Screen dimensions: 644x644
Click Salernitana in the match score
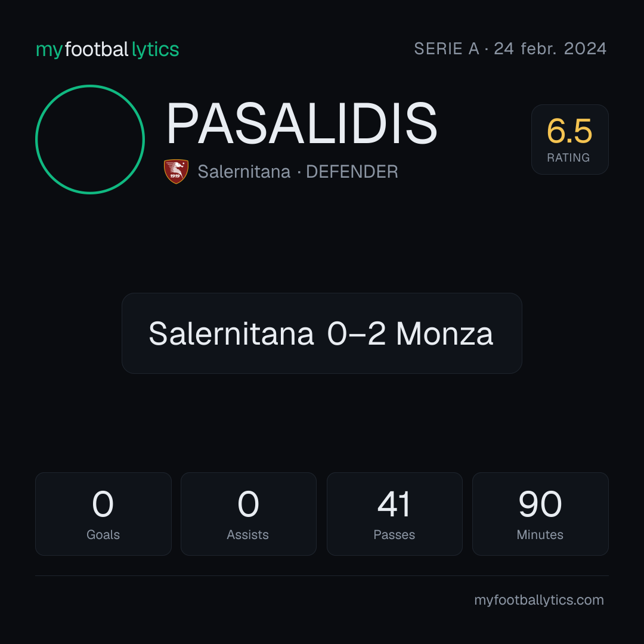(x=231, y=333)
